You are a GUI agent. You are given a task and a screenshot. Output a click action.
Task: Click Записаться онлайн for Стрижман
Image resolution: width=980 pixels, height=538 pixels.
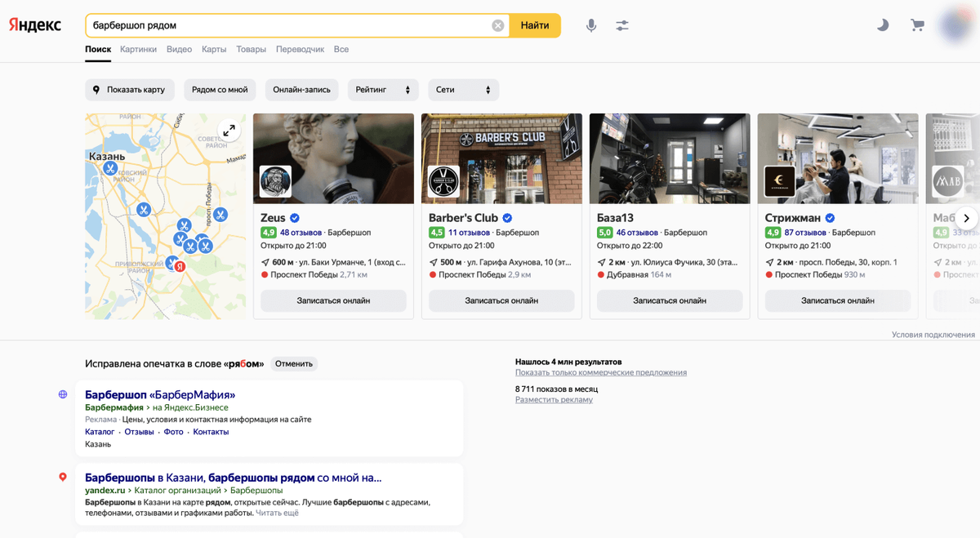coord(838,300)
